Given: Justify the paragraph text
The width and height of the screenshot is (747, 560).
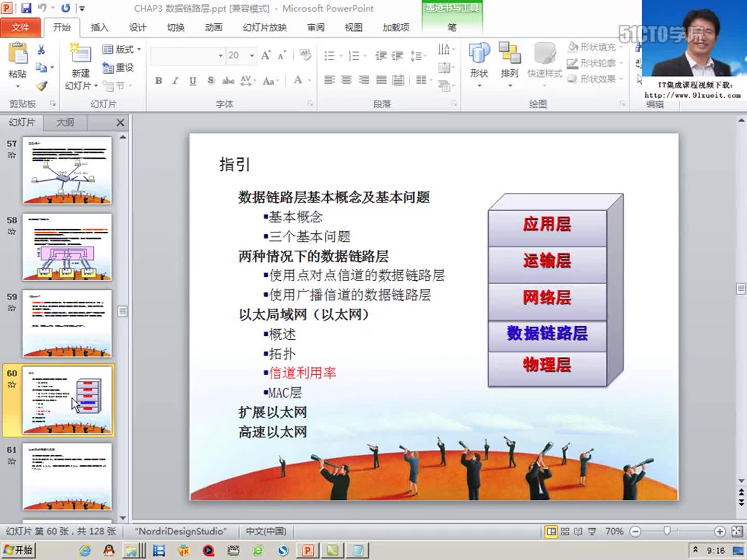Looking at the screenshot, I should pyautogui.click(x=381, y=80).
